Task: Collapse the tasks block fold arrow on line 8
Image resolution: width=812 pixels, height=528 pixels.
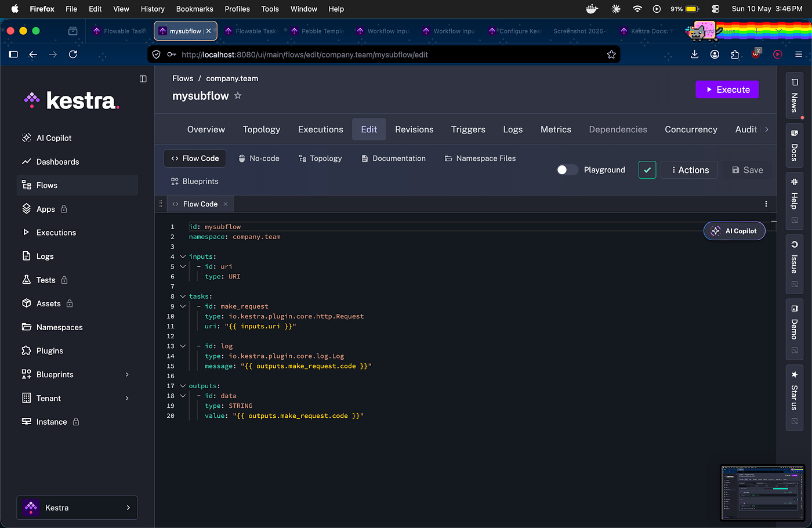Action: coord(183,296)
